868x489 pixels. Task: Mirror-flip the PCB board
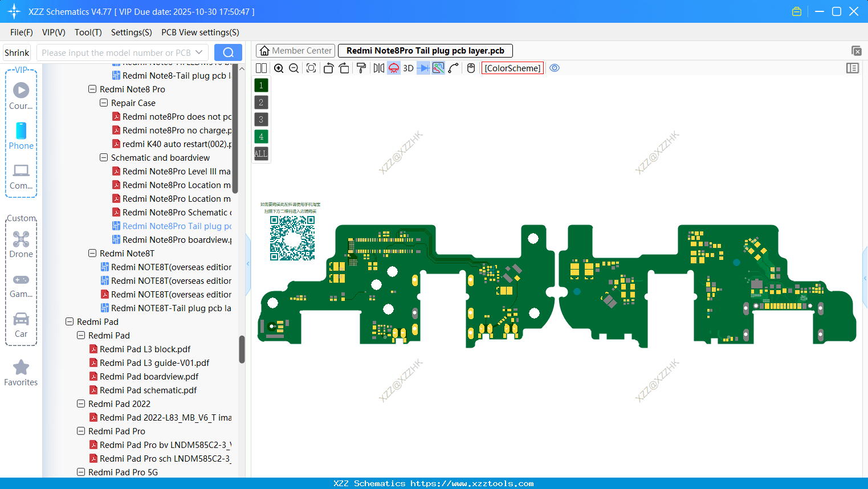point(378,68)
